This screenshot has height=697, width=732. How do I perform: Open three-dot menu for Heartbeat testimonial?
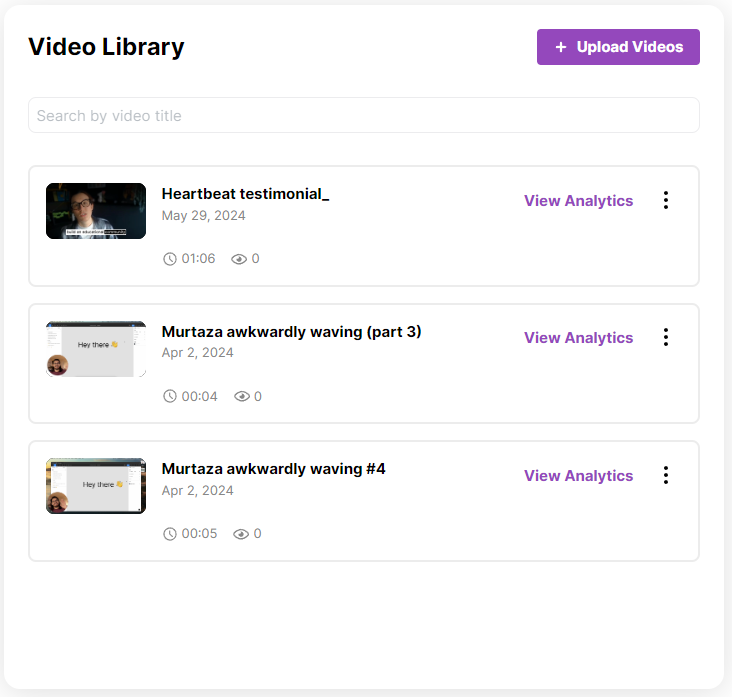666,200
